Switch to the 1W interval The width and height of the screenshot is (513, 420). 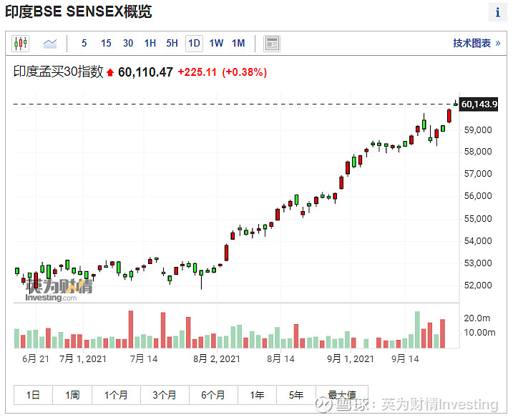point(216,44)
